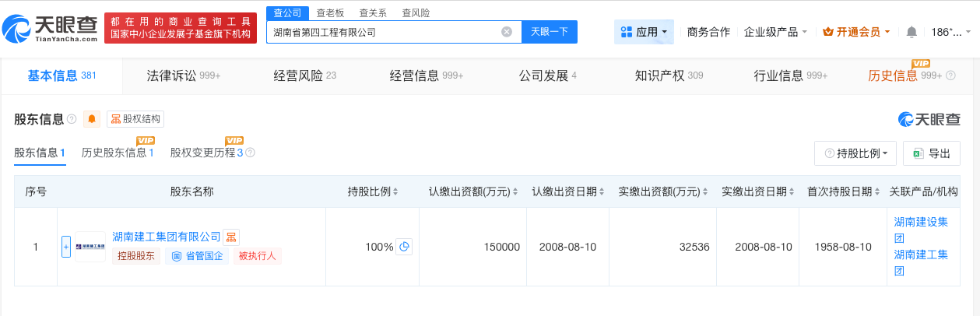Select the 查公司 search tab
Screen dimensions: 980x316
coord(287,12)
